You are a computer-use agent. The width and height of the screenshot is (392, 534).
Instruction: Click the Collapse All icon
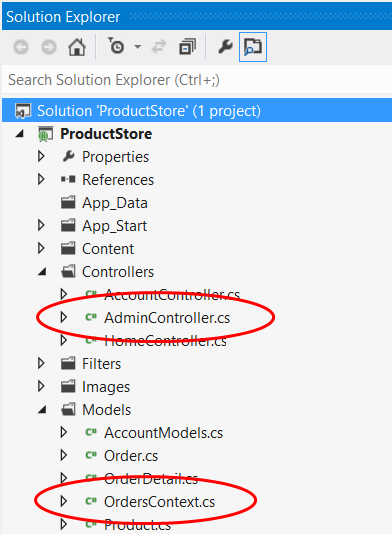tap(187, 47)
